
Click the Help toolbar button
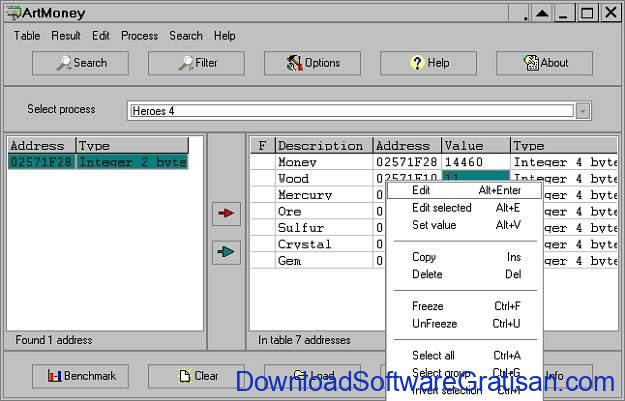pyautogui.click(x=428, y=63)
